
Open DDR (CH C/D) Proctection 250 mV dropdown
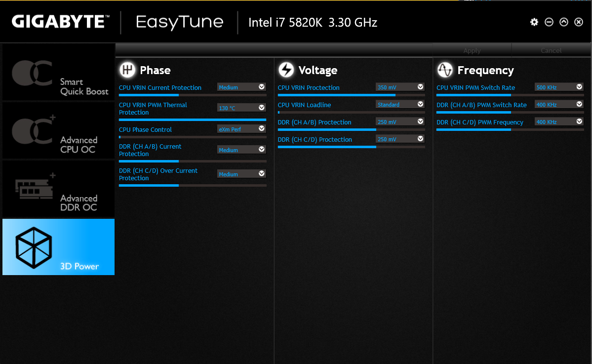pos(400,139)
